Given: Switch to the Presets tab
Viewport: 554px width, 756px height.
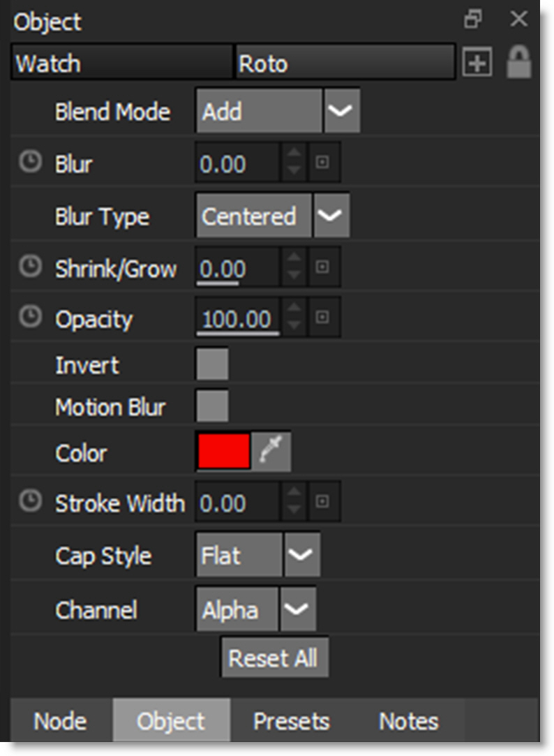Looking at the screenshot, I should pos(291,721).
